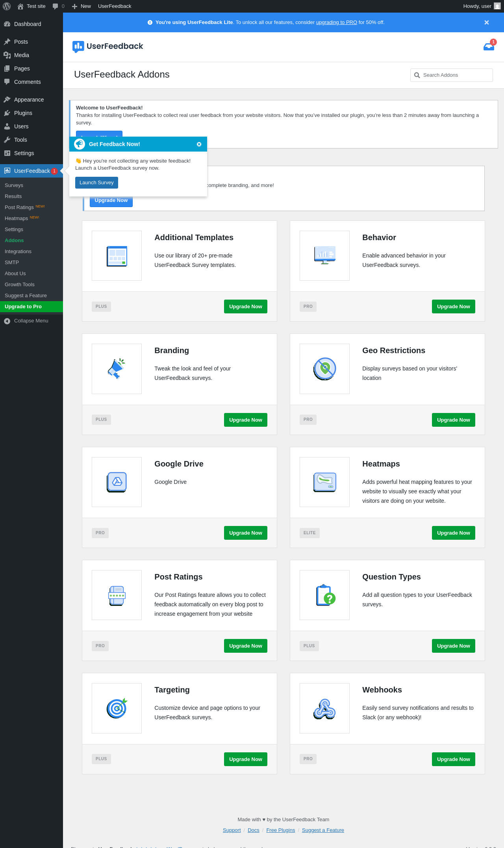Image resolution: width=504 pixels, height=848 pixels.
Task: Dismiss the UserFeedback Lite banner
Action: (487, 22)
